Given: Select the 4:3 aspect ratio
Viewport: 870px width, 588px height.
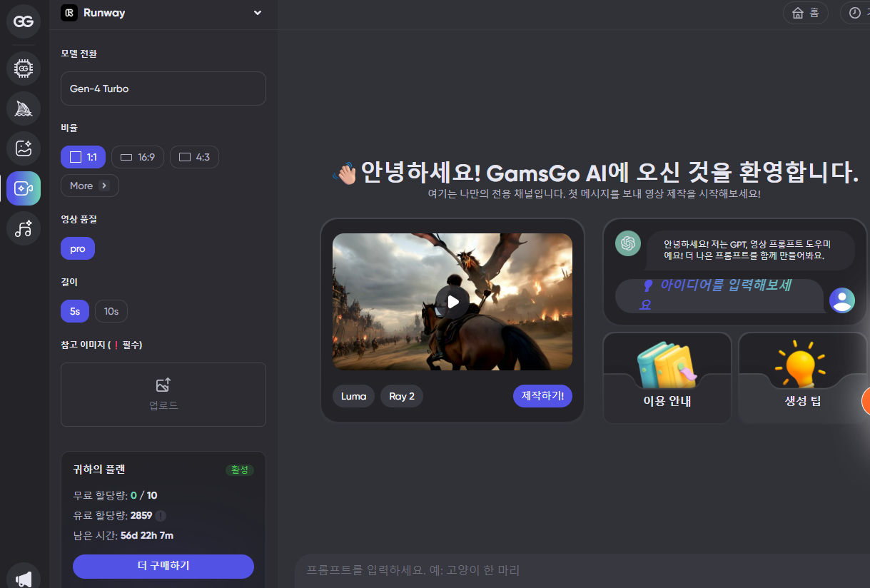Looking at the screenshot, I should 194,157.
